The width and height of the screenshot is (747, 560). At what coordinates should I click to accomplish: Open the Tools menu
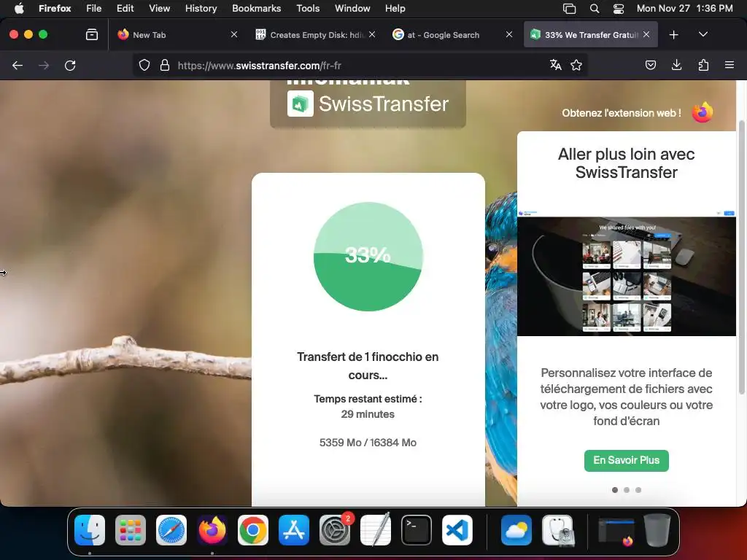[308, 8]
